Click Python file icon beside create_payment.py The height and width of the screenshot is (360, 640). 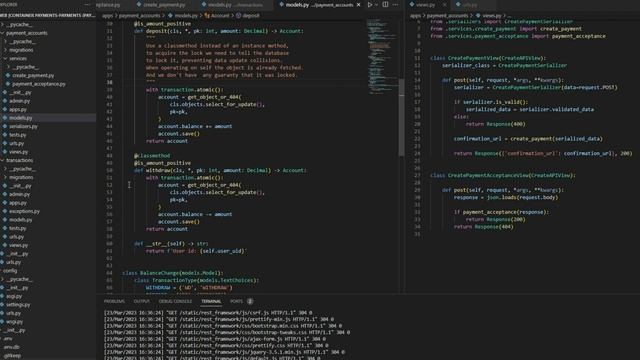point(8,76)
